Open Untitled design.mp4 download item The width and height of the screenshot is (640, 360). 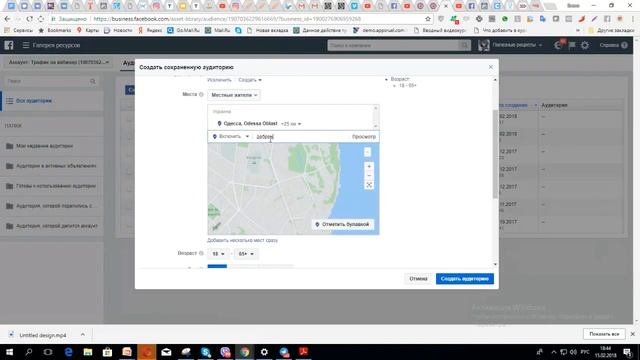38,335
